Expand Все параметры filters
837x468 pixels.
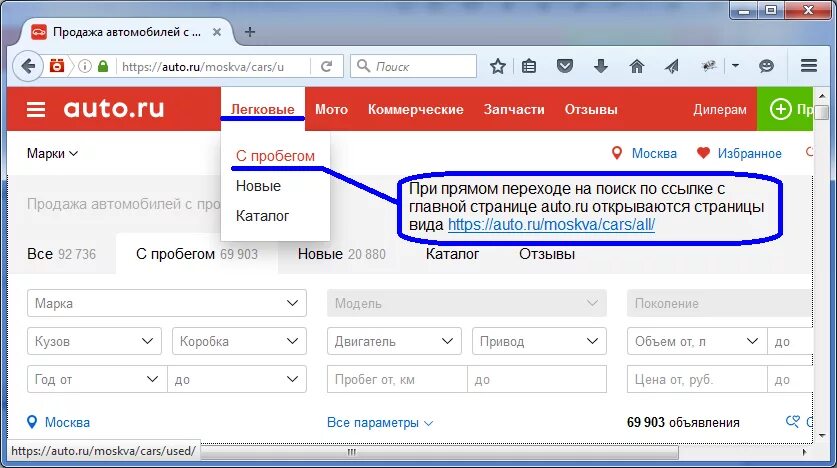coord(380,423)
